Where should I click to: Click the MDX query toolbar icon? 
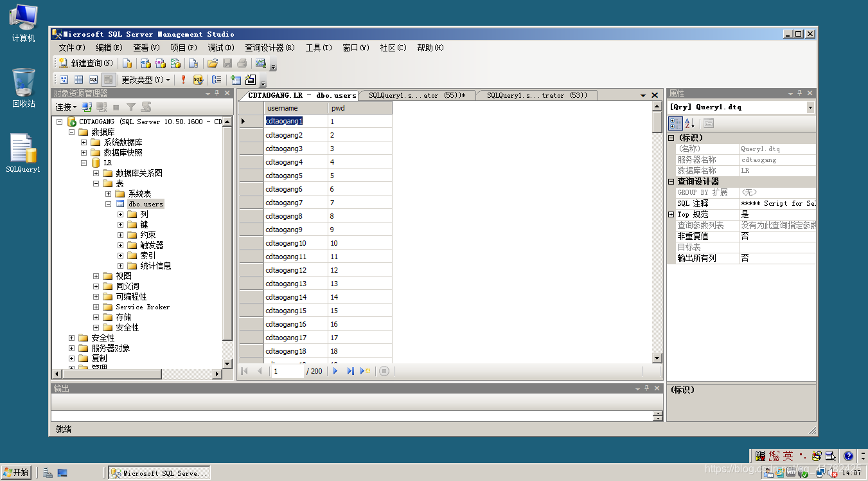coord(146,63)
